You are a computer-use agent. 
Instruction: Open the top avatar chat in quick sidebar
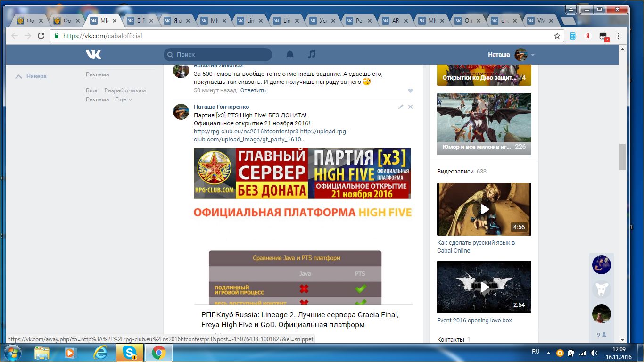[602, 265]
